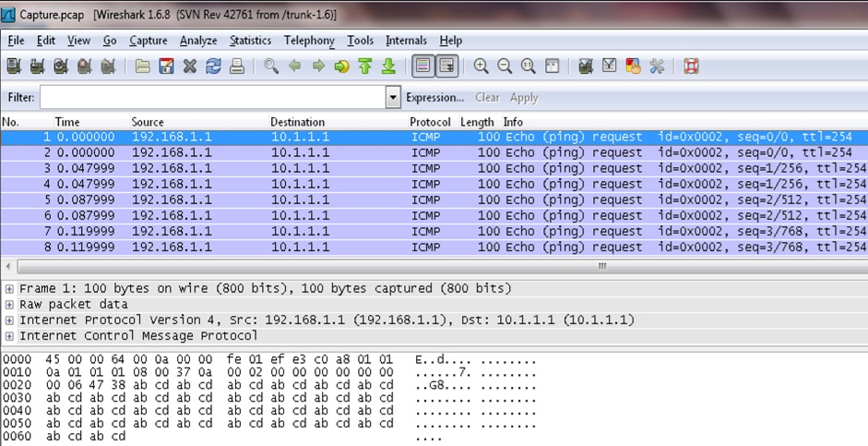Screen dimensions: 868x446
Task: Select packet number 1 row
Action: [x=434, y=137]
